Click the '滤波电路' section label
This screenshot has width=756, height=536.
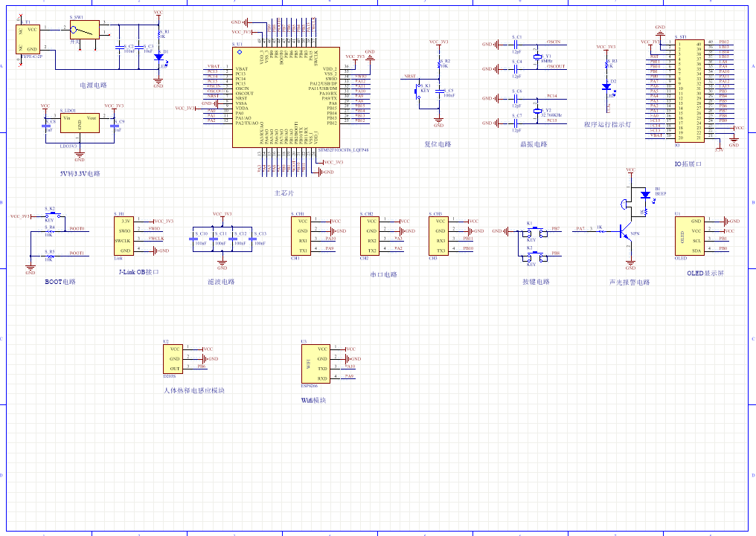[221, 282]
